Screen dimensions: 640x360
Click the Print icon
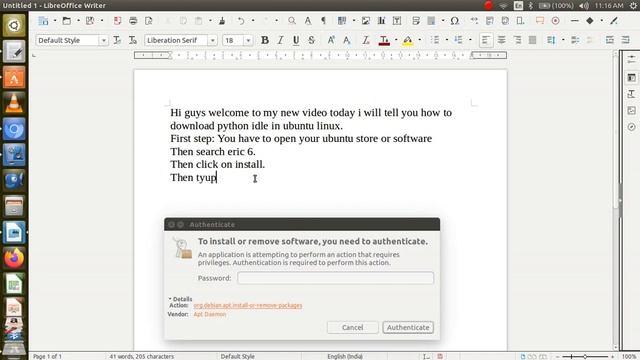[133, 21]
